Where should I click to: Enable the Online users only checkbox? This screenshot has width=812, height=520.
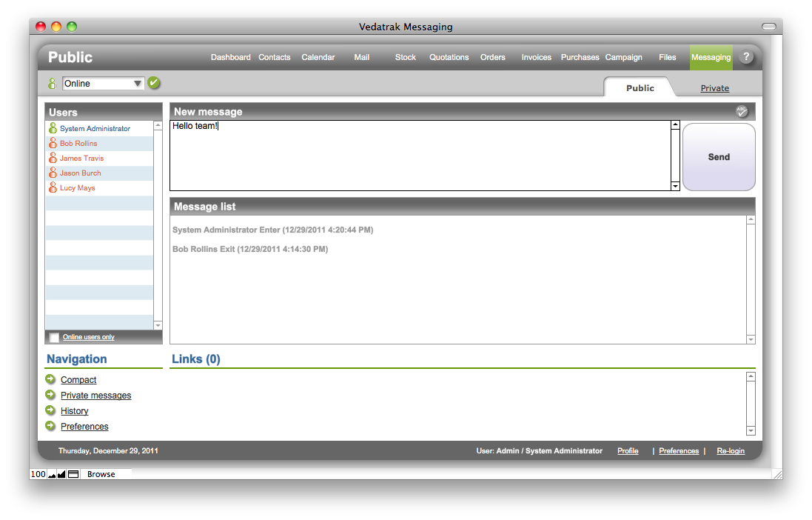[x=54, y=338]
